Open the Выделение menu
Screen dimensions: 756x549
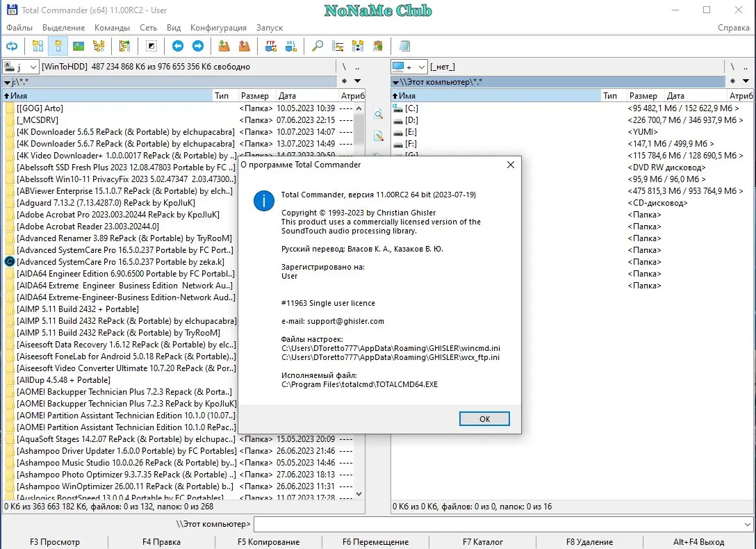pyautogui.click(x=63, y=28)
